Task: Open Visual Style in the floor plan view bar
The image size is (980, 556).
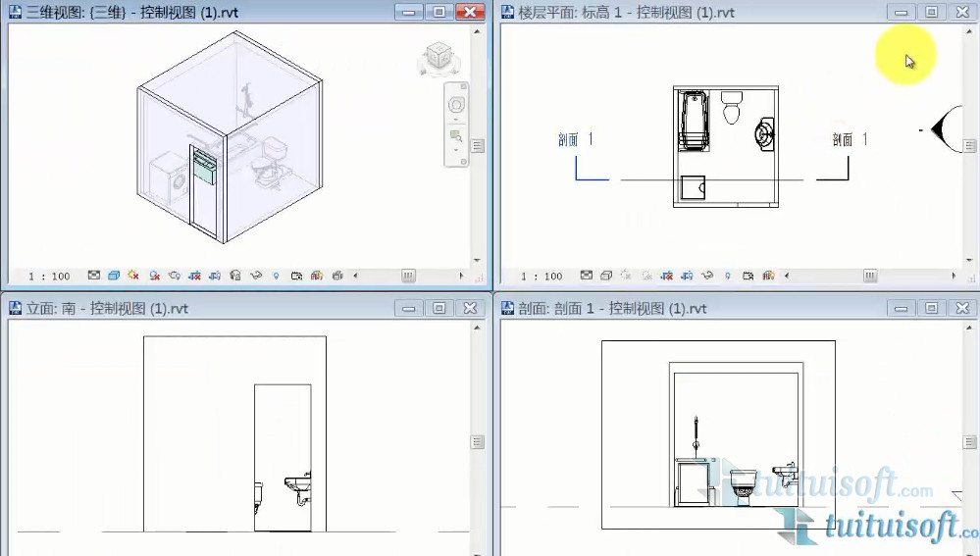Action: (605, 275)
